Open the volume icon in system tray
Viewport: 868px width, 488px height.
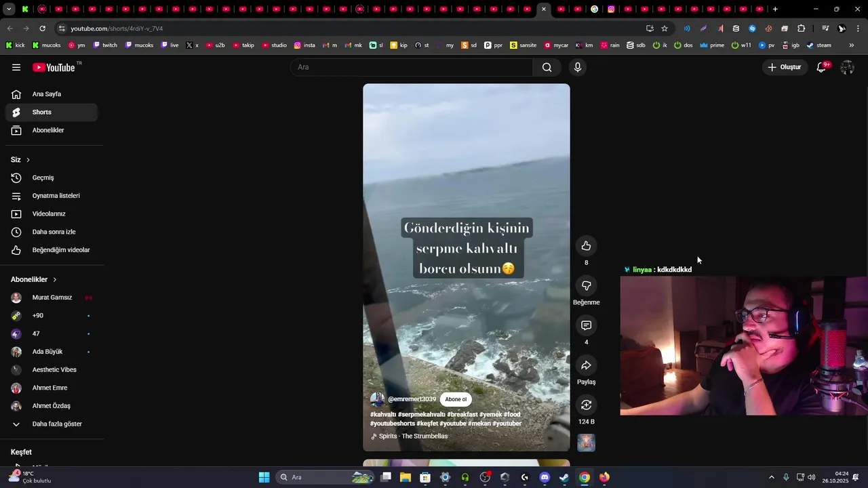coord(812,477)
